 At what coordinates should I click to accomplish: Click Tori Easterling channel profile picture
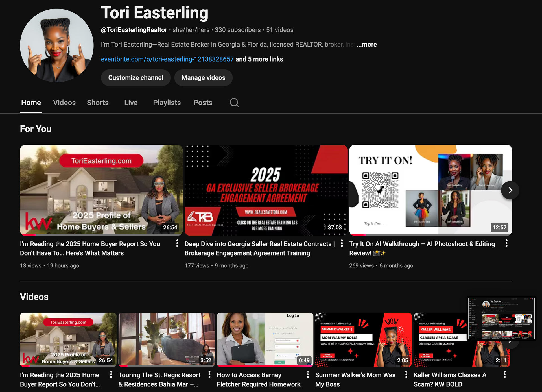coord(57,45)
